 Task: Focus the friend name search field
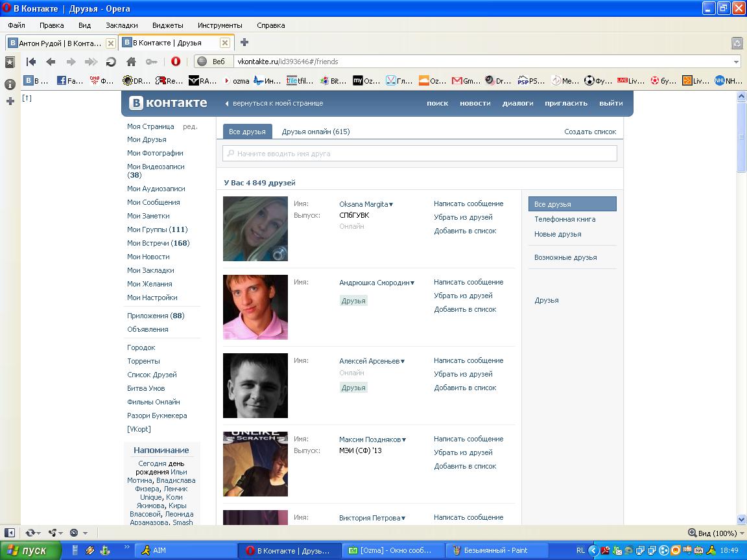[420, 154]
